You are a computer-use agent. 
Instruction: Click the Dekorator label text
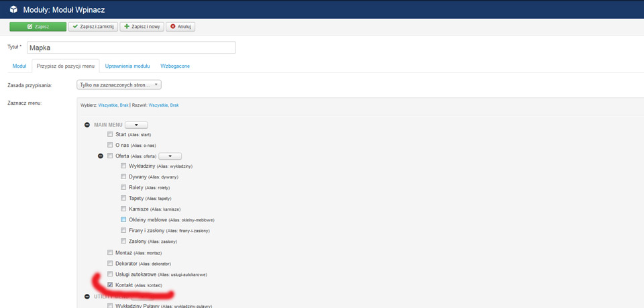tap(127, 263)
